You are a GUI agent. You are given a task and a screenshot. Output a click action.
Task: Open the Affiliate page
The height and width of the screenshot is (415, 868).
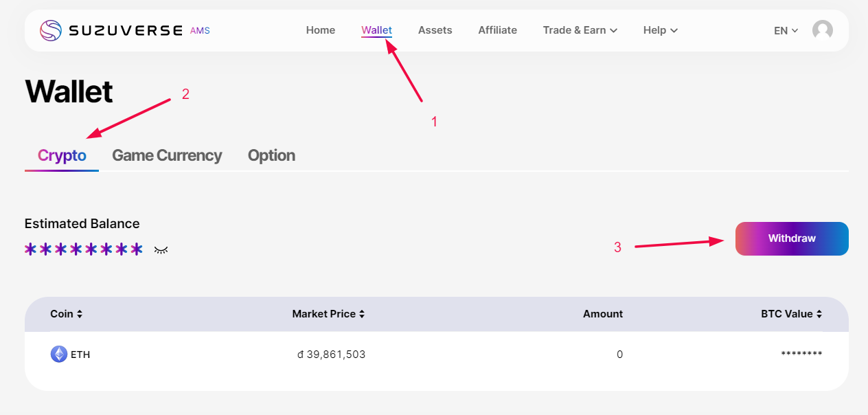click(x=497, y=30)
